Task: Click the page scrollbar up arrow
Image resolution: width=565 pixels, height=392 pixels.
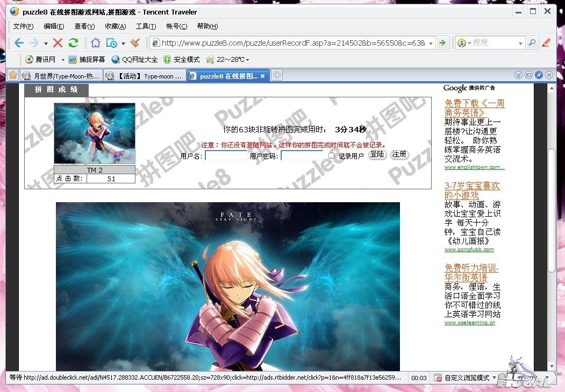Action: click(552, 88)
